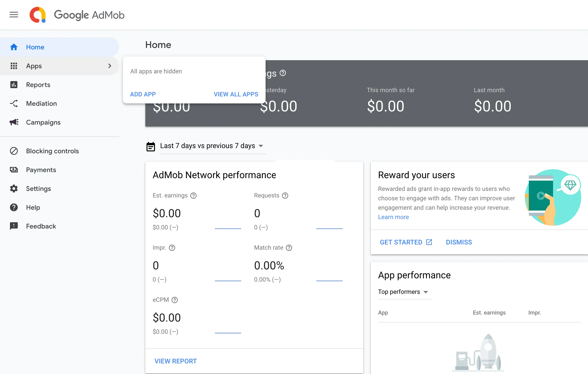Open the navigation hamburger menu

coord(14,15)
